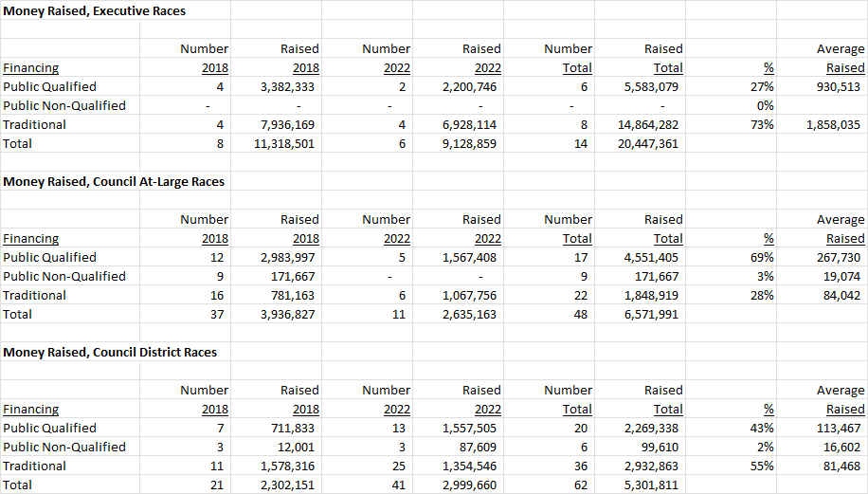The width and height of the screenshot is (868, 494).
Task: Select District Traditional 2022 number cell 25
Action: [x=399, y=467]
